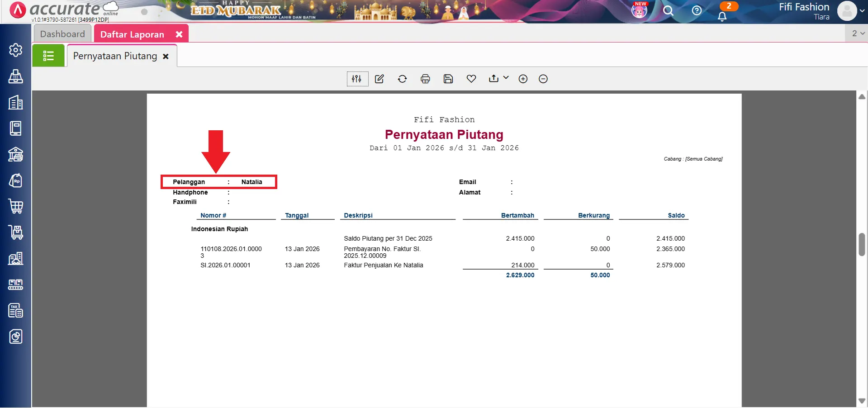Save the report using the disk icon
The height and width of the screenshot is (408, 868).
pos(448,78)
